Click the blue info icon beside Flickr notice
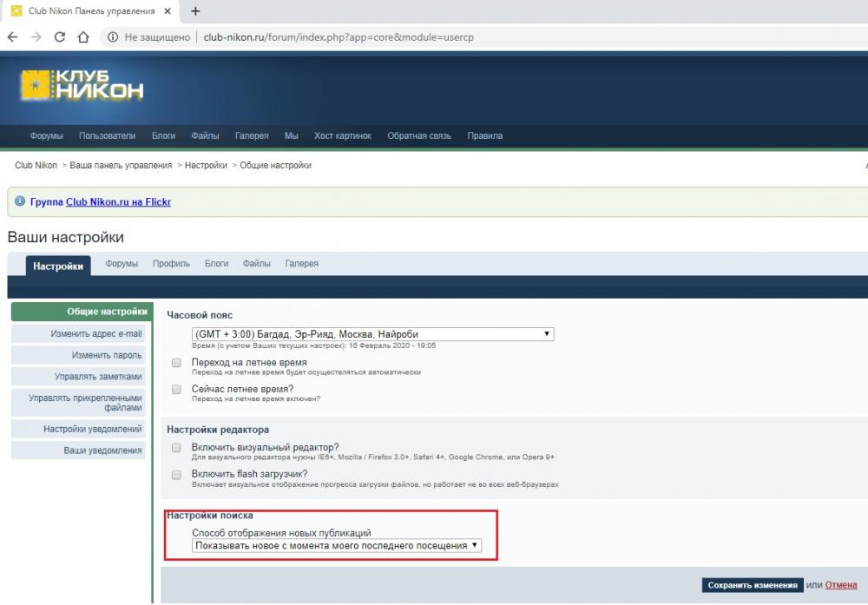 pyautogui.click(x=20, y=201)
